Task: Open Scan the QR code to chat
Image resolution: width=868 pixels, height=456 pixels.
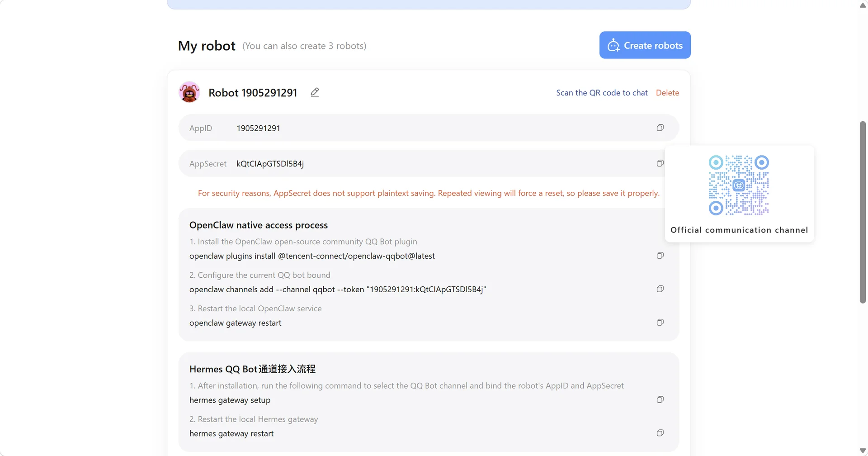Action: tap(602, 93)
